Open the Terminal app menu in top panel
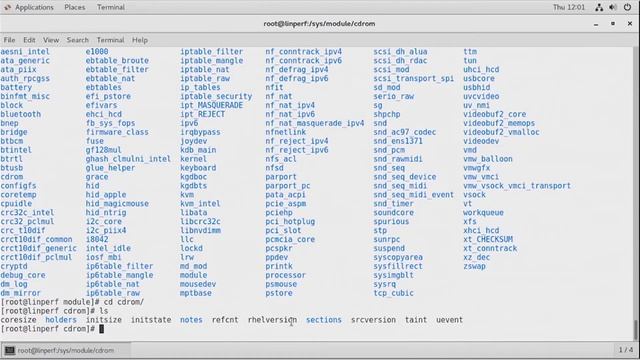Viewport: 640px width, 360px height. [x=111, y=7]
